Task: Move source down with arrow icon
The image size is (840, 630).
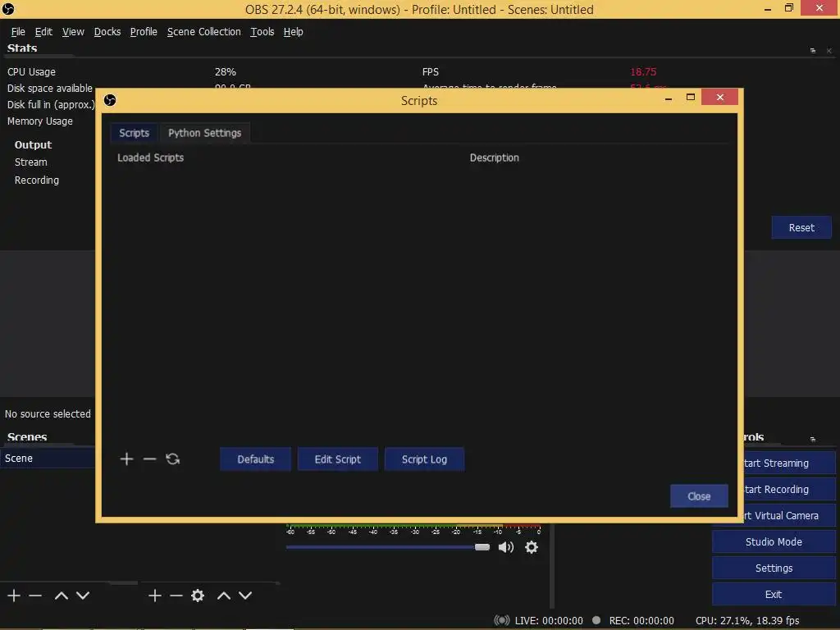Action: tap(245, 596)
